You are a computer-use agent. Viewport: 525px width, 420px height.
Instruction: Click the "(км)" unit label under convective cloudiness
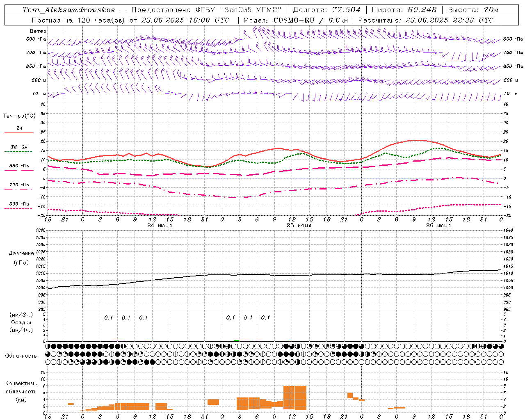(21, 399)
